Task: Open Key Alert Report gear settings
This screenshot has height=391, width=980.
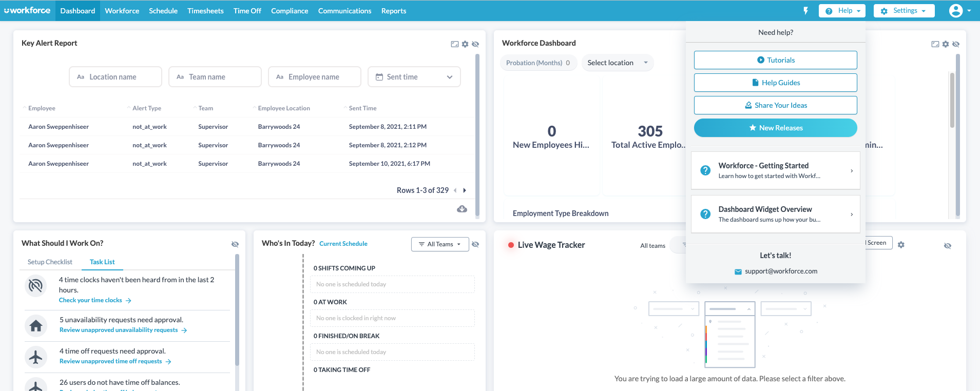Action: [465, 44]
